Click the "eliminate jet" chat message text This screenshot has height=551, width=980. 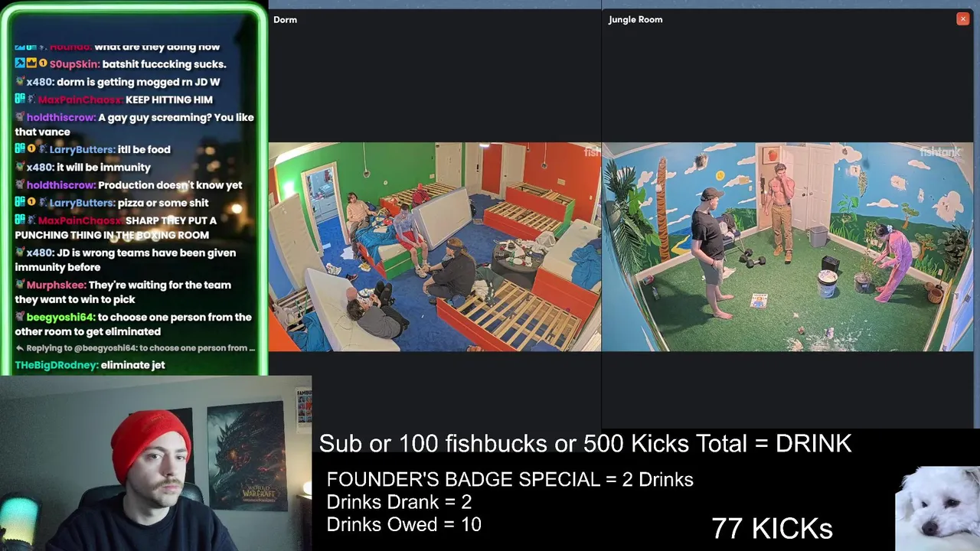click(133, 365)
